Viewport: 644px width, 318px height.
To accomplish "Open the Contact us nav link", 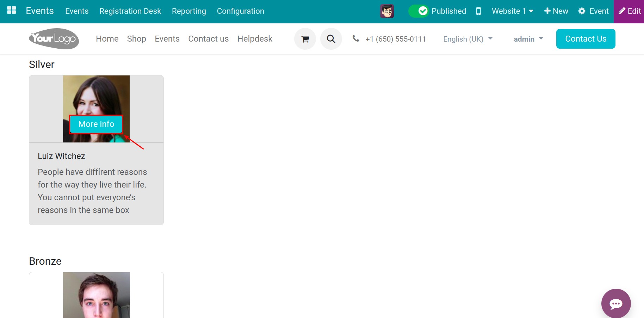I will point(208,39).
